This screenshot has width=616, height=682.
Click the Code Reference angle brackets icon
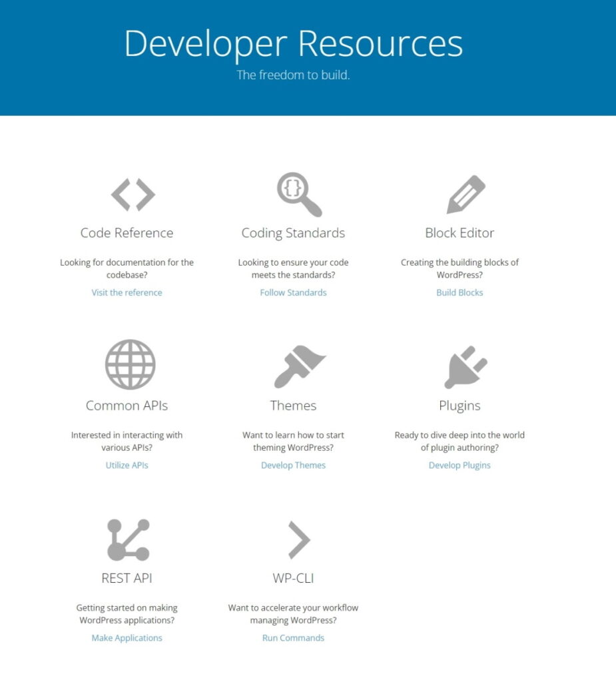tap(133, 195)
